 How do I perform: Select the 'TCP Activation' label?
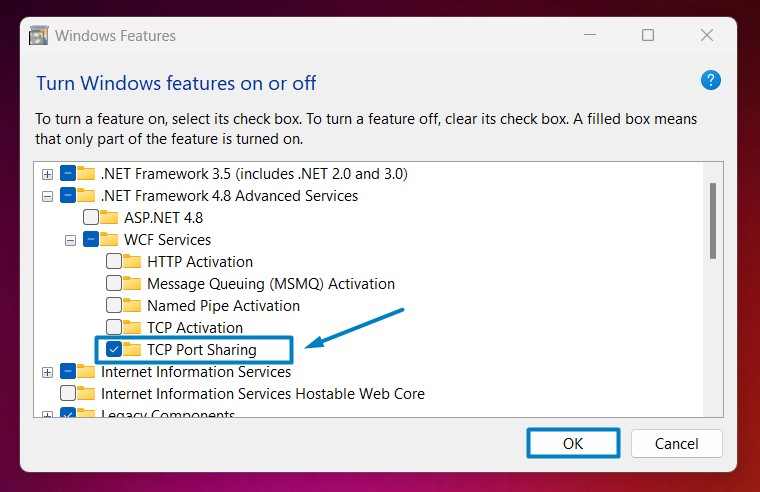coord(195,328)
